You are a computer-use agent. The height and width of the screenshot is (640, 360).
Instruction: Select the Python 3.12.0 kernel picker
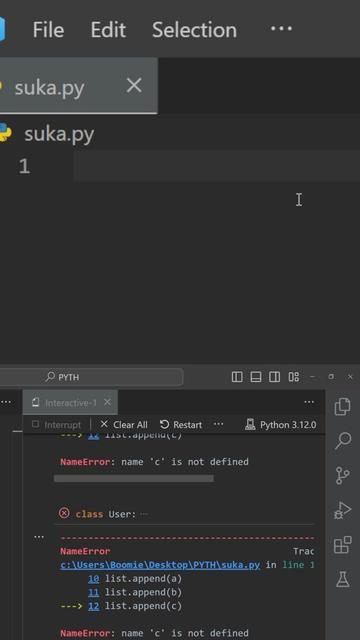point(281,424)
